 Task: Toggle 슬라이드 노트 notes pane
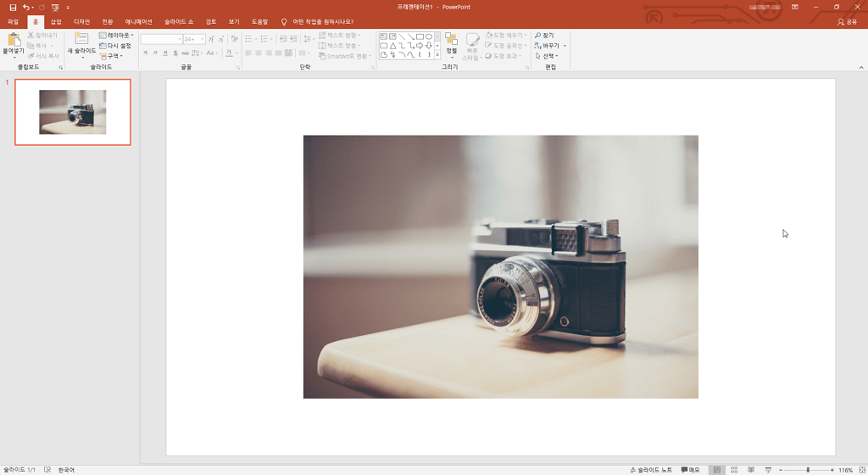coord(651,470)
